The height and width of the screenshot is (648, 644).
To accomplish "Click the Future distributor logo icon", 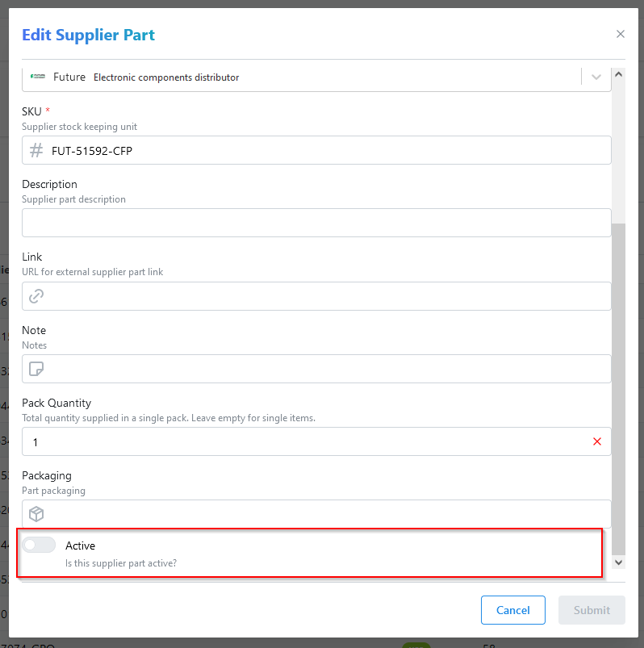I will pyautogui.click(x=38, y=76).
